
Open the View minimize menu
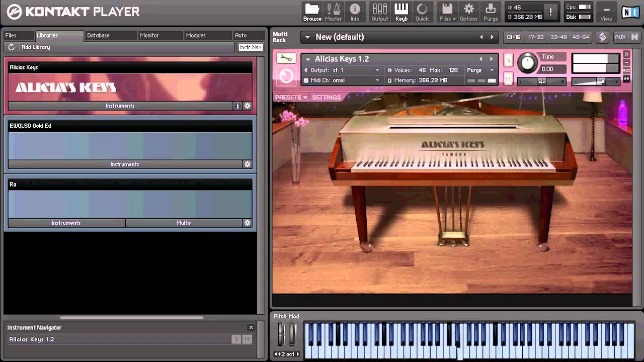606,12
